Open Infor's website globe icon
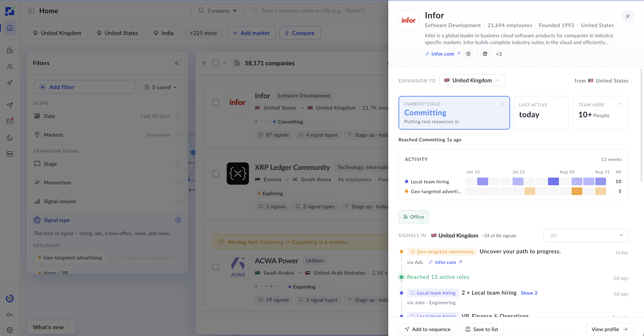644x336 pixels. (468, 54)
